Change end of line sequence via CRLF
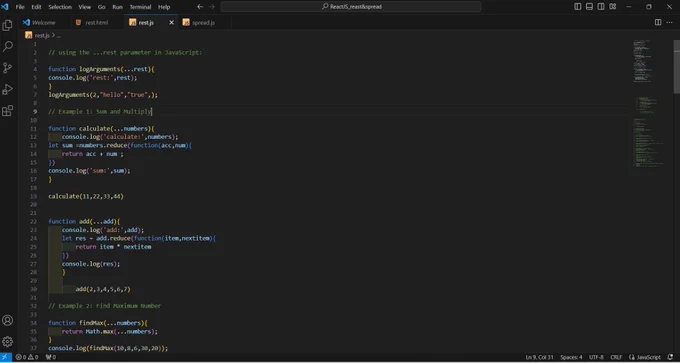 pyautogui.click(x=616, y=357)
